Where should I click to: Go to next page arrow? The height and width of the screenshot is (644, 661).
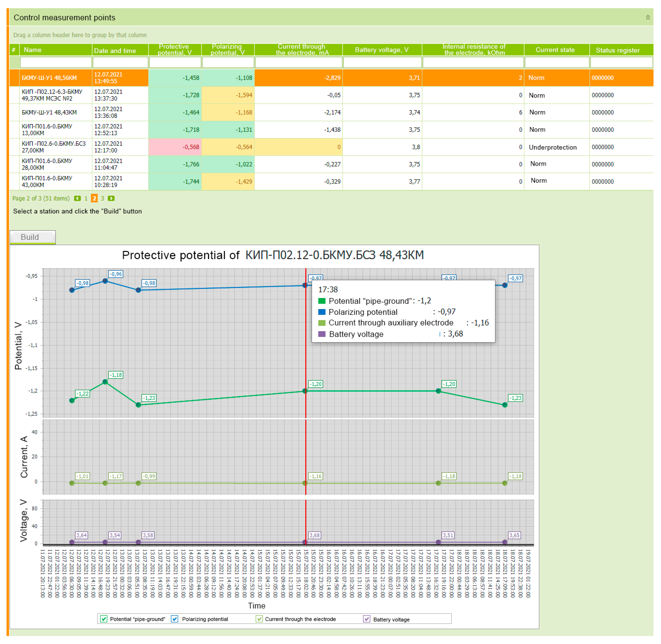pos(111,198)
